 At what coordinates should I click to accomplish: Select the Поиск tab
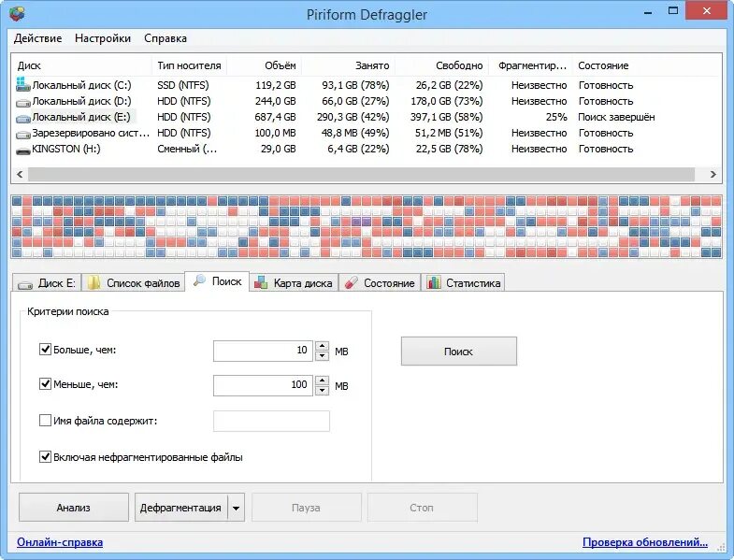click(217, 281)
